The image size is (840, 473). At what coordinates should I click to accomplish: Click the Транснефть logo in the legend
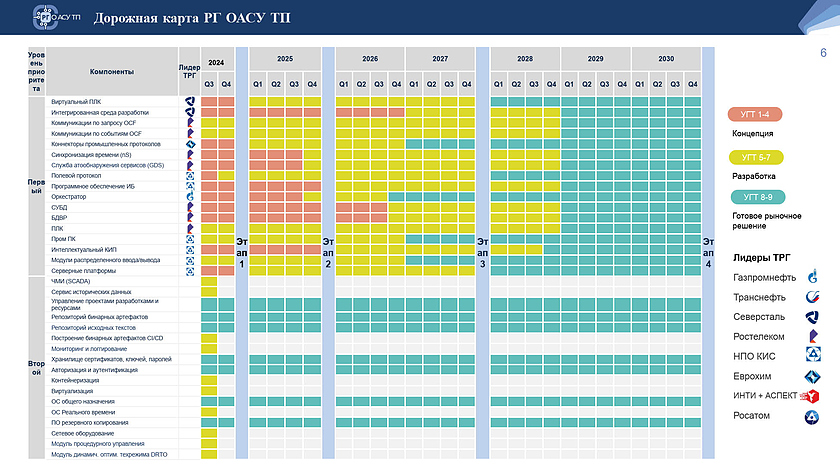click(814, 296)
